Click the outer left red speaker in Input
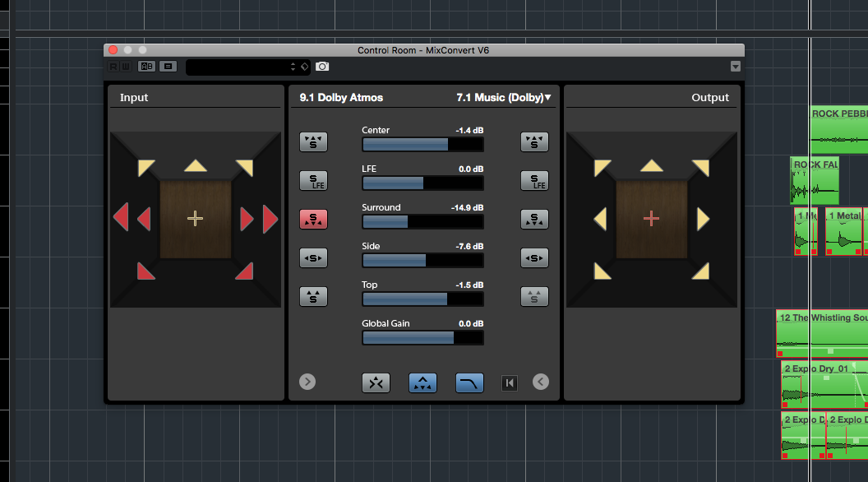 click(x=121, y=217)
